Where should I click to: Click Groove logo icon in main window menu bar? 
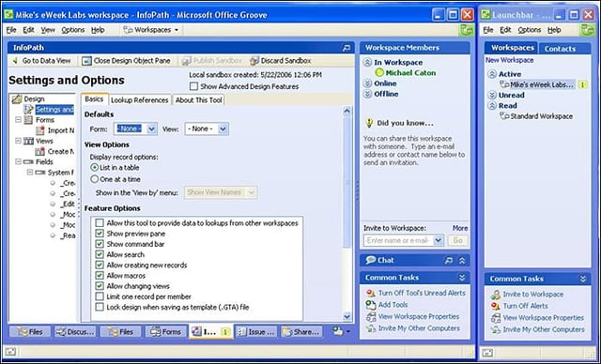(x=466, y=30)
